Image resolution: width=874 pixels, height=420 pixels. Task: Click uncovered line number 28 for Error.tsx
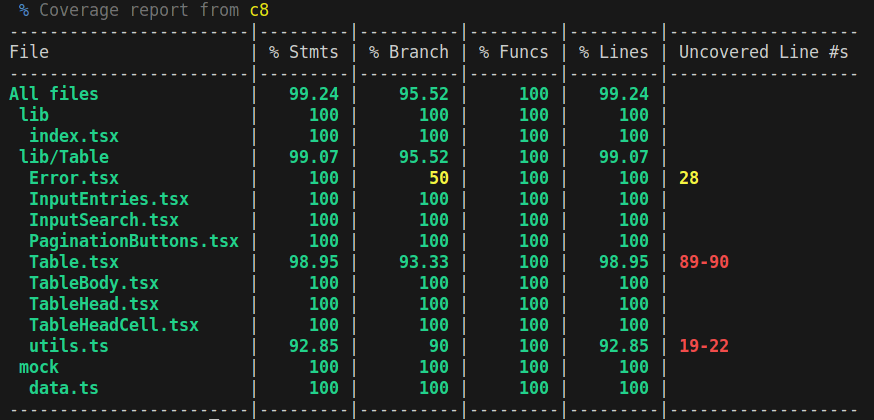pos(689,178)
